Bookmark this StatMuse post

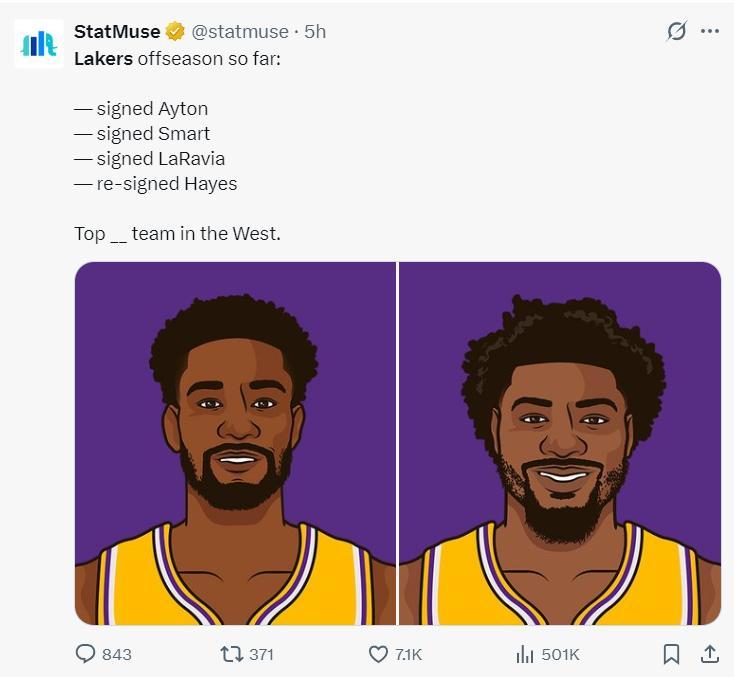point(671,654)
